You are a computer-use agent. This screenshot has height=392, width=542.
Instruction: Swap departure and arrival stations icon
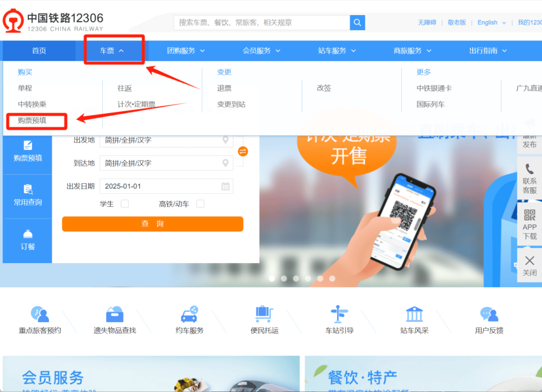point(243,152)
